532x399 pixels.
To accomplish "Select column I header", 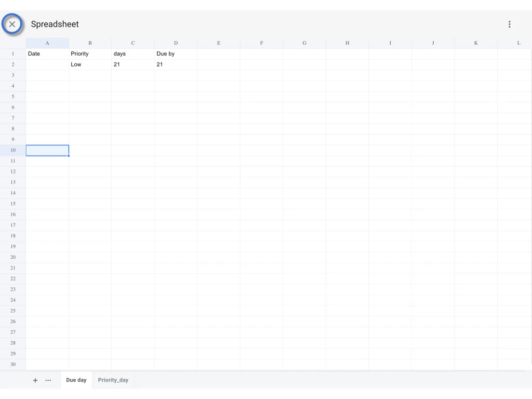I will coord(390,43).
